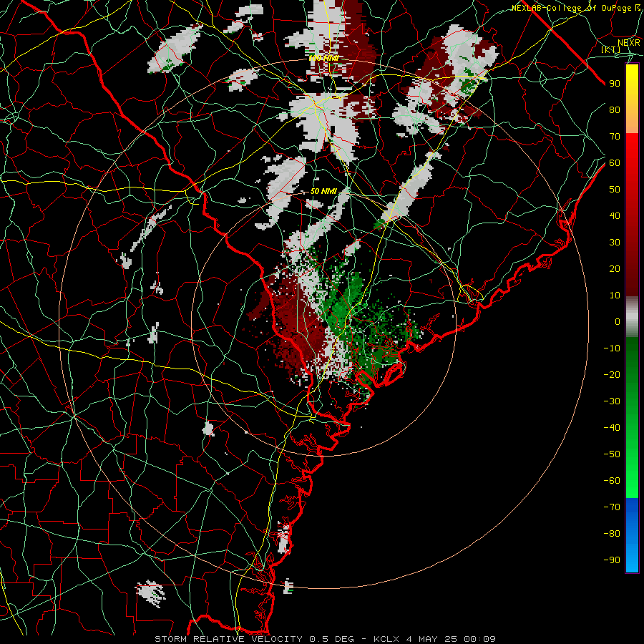Click the "-90" scale value
The image size is (644, 644).
pyautogui.click(x=612, y=560)
